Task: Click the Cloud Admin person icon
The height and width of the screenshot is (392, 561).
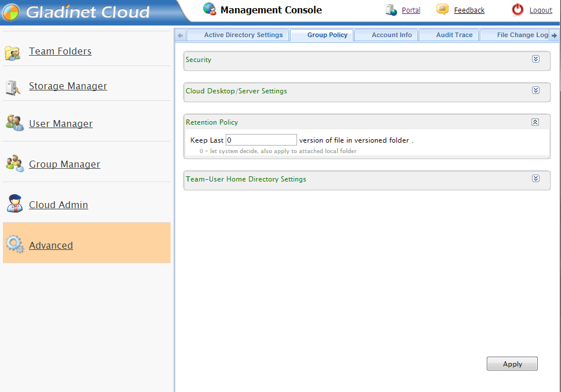Action: (14, 204)
